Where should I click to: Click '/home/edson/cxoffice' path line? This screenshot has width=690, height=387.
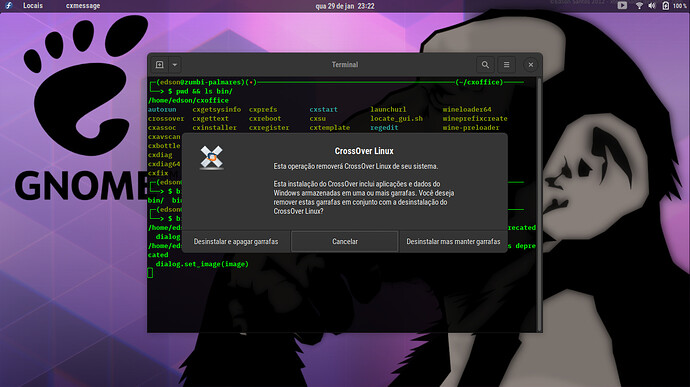point(188,100)
